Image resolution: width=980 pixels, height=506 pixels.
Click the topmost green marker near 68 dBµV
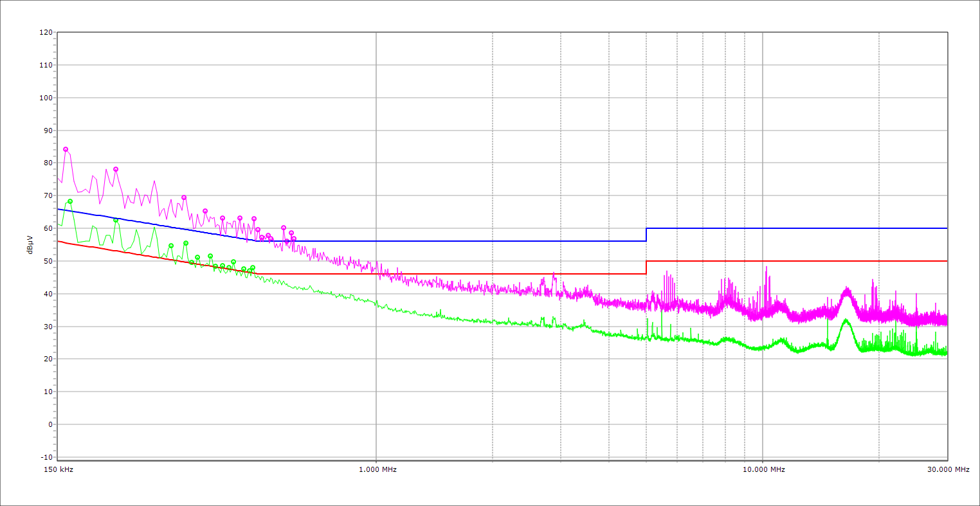tap(70, 201)
